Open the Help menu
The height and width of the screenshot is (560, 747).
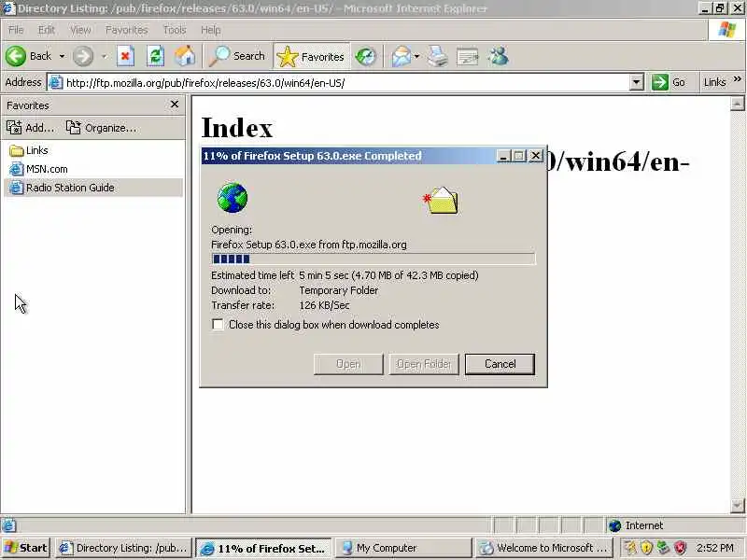pos(210,30)
